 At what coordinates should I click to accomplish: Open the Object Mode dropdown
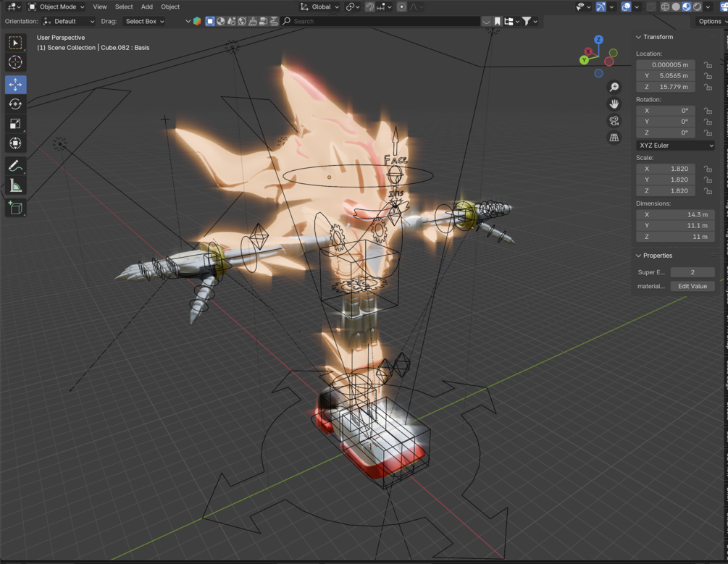tap(57, 7)
